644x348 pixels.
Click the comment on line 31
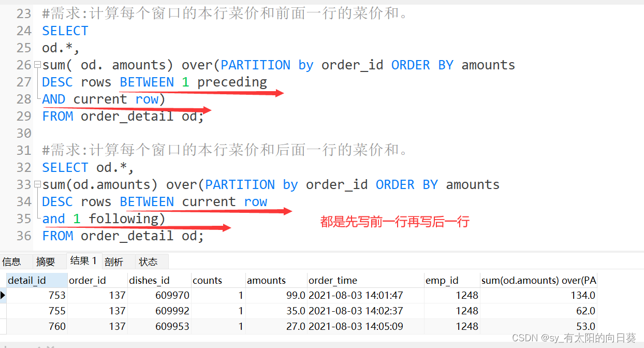coord(225,151)
